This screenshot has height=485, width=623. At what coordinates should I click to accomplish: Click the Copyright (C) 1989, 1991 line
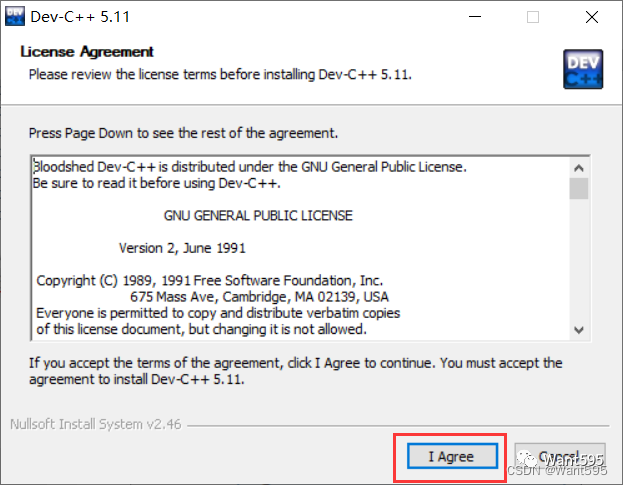(210, 281)
